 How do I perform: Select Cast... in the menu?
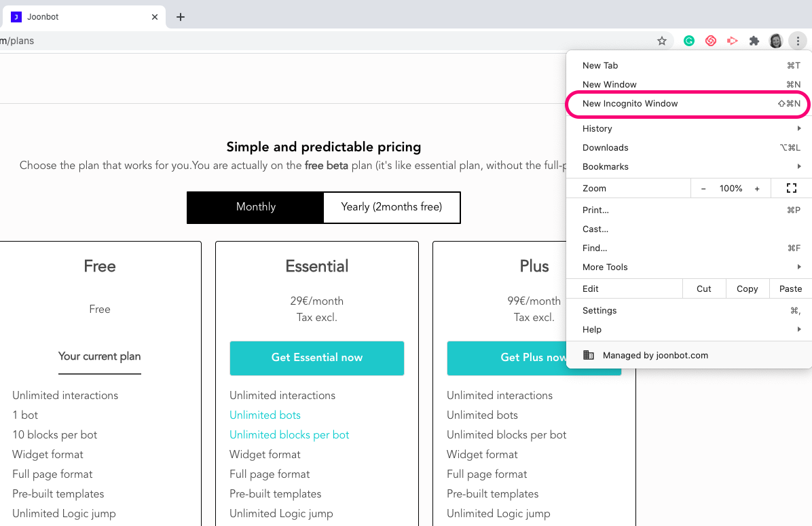[x=688, y=229]
